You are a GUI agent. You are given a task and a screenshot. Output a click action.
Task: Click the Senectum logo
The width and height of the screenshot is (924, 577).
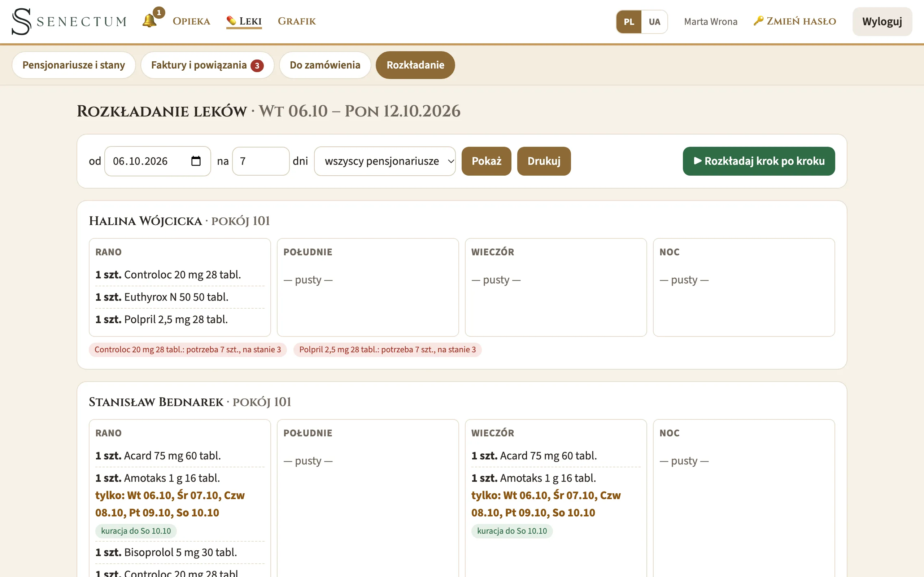pyautogui.click(x=69, y=21)
